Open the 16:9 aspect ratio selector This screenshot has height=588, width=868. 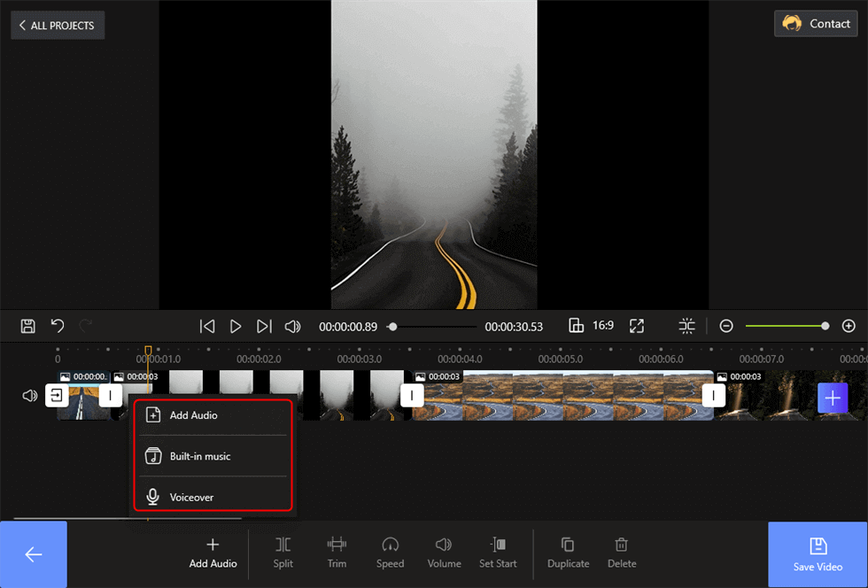pyautogui.click(x=592, y=326)
